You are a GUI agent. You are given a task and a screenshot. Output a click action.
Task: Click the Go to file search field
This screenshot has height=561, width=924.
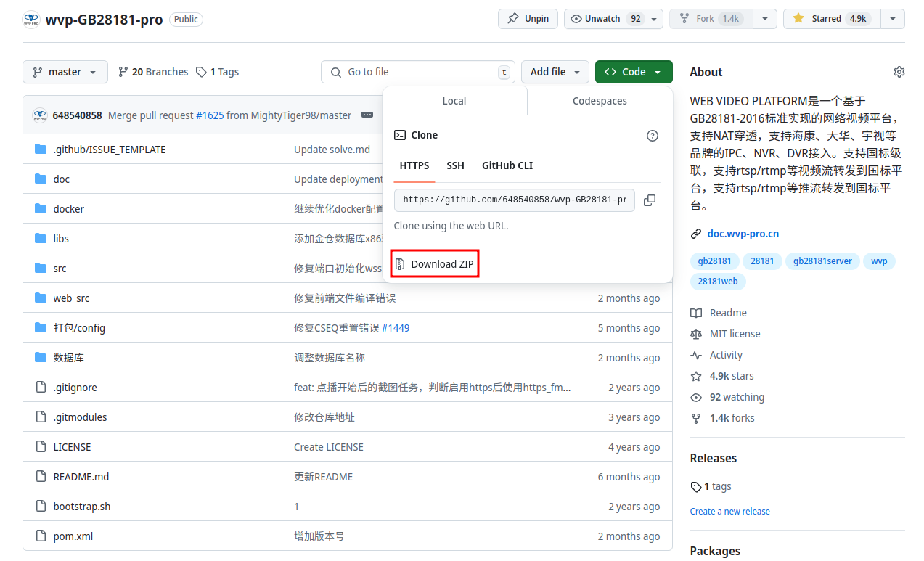[417, 72]
